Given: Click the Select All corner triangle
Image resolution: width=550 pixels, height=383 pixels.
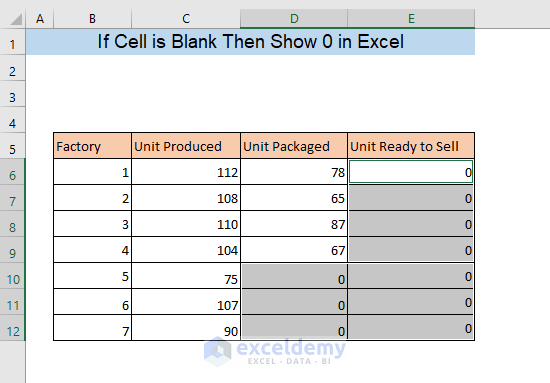Looking at the screenshot, I should coord(16,19).
